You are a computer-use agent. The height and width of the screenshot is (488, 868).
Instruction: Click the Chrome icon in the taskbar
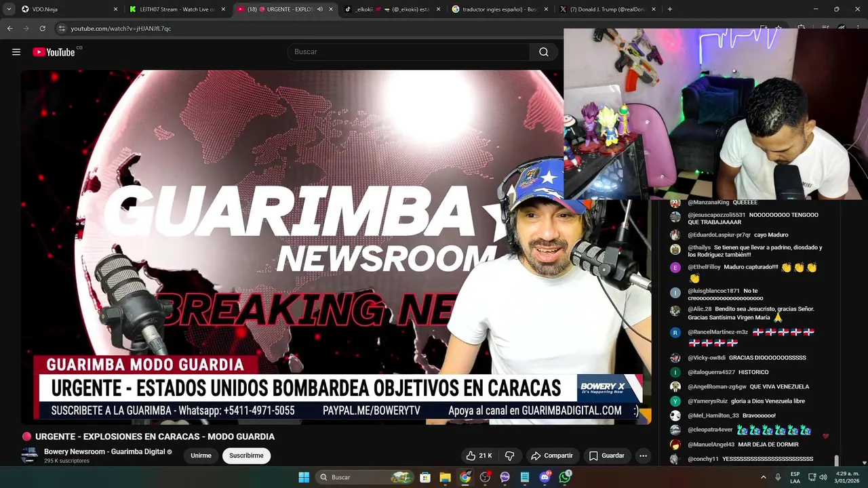coord(465,477)
